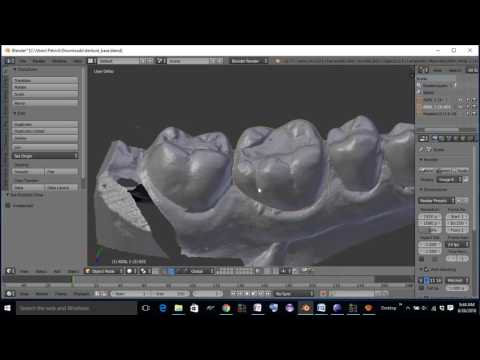Toggle the Anti-Aliasing panel checkbox
480x360 pixels.
(x=426, y=269)
